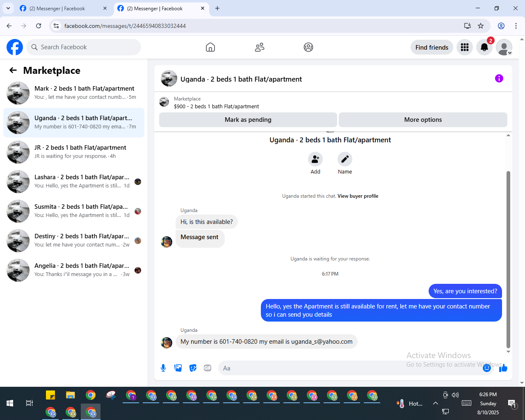The height and width of the screenshot is (420, 525).
Task: Click More options button
Action: pos(423,120)
